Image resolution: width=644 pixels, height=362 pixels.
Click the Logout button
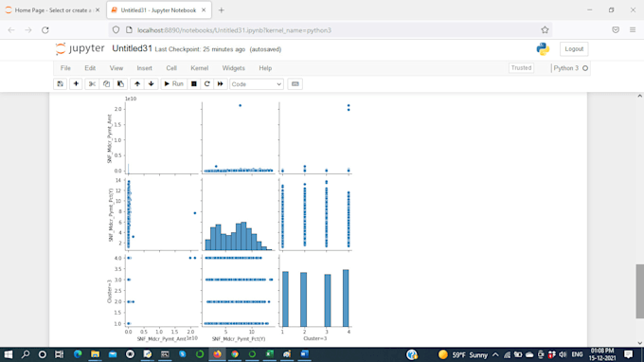tap(574, 49)
